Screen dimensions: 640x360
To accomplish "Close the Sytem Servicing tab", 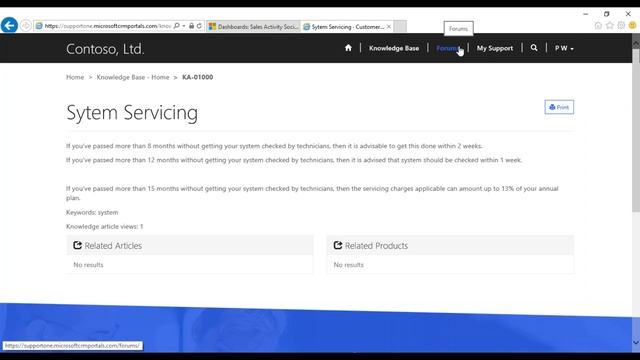I will pyautogui.click(x=389, y=27).
